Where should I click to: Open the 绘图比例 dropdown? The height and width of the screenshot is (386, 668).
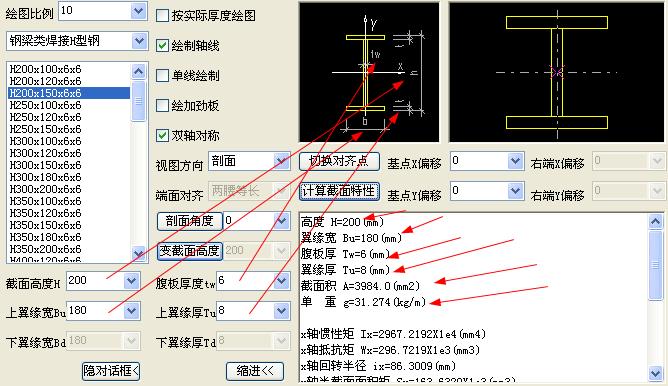point(138,11)
